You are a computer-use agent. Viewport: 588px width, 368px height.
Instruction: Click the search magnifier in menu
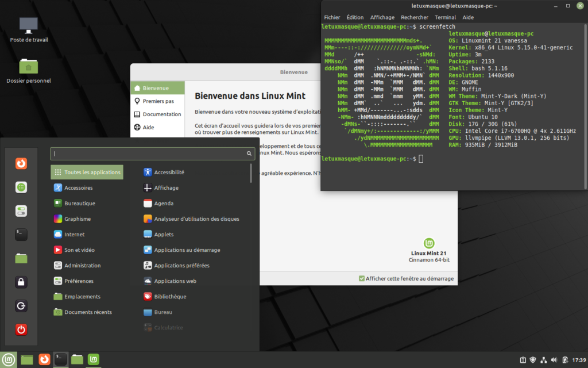coord(249,154)
